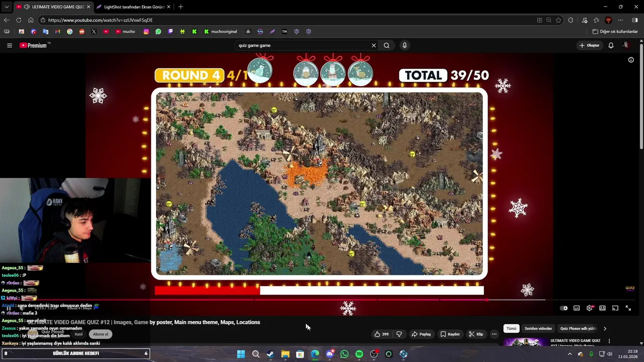Screen dimensions: 644x362
Task: Open a new browser tab
Action: tap(181, 7)
